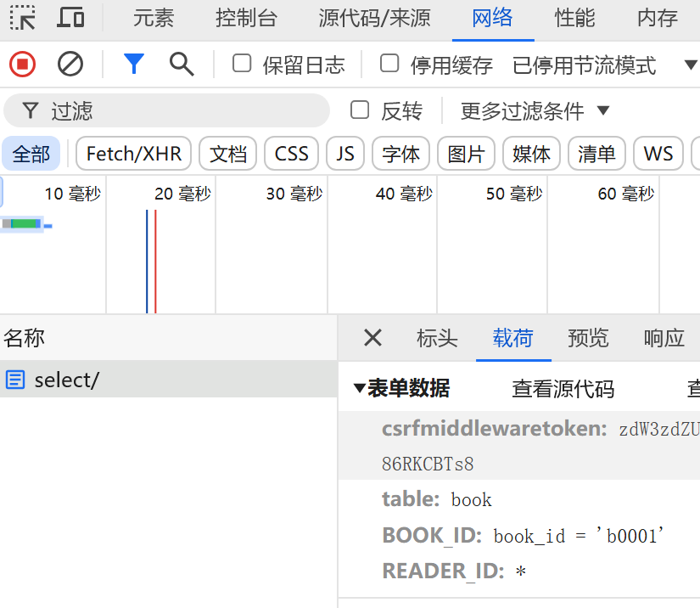This screenshot has height=608, width=700.
Task: Open the throttling mode dropdown
Action: (x=689, y=65)
